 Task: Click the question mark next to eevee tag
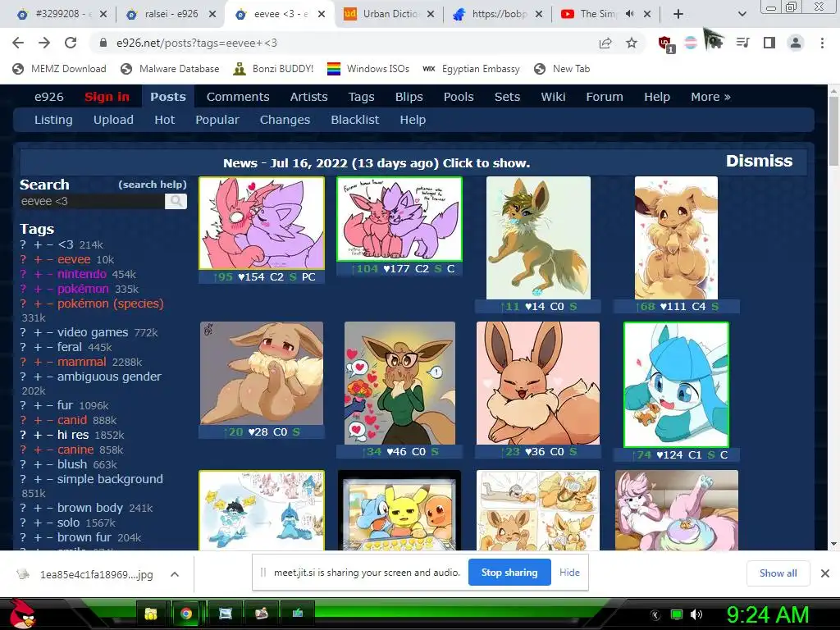pyautogui.click(x=23, y=259)
